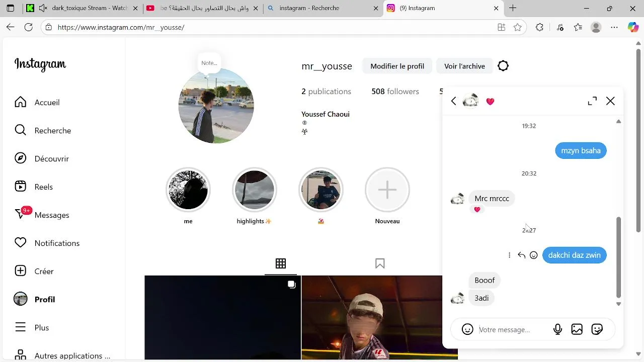The width and height of the screenshot is (644, 362).
Task: Select the posts grid tab
Action: (x=281, y=263)
